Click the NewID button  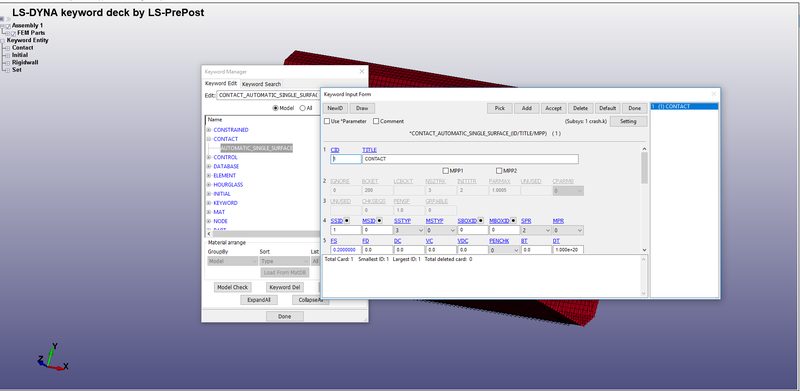(335, 108)
